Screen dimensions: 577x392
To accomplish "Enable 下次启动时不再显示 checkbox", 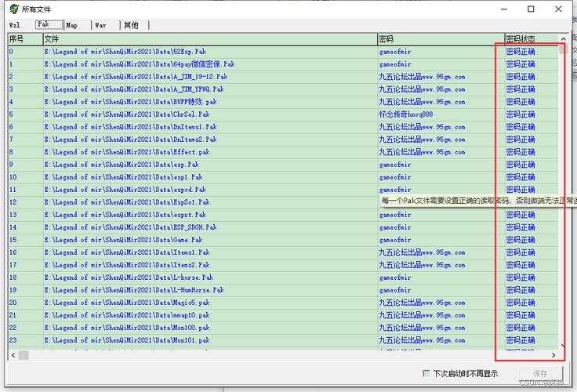I will click(x=426, y=374).
